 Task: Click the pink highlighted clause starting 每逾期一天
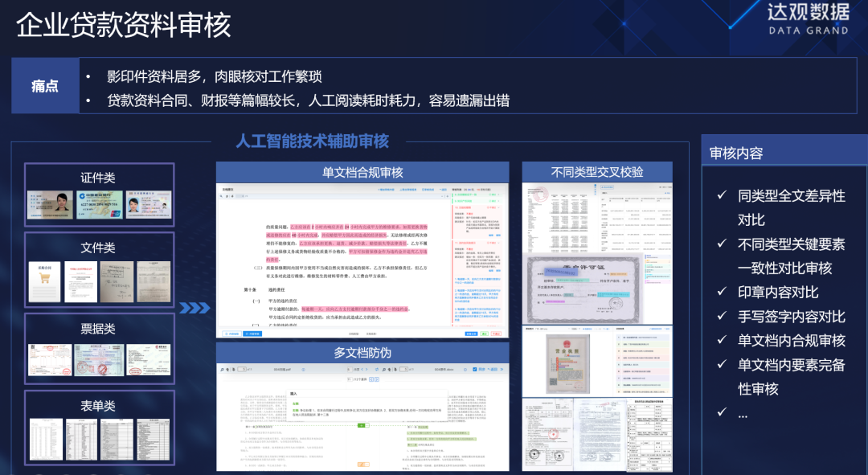(x=355, y=309)
